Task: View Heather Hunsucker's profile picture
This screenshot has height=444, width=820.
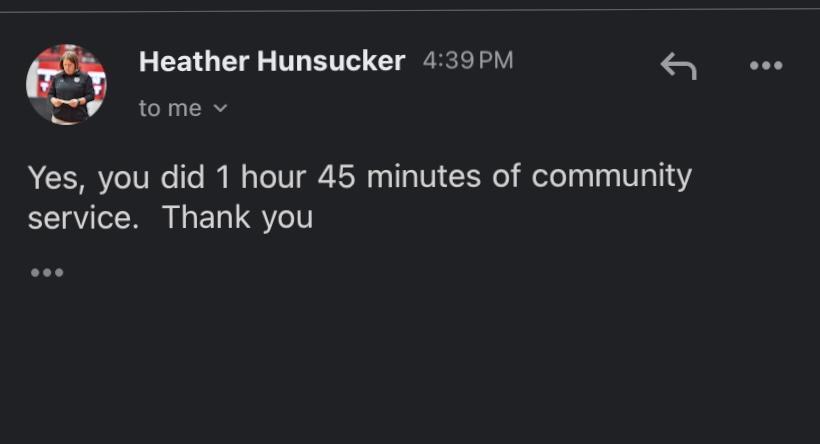Action: [67, 84]
